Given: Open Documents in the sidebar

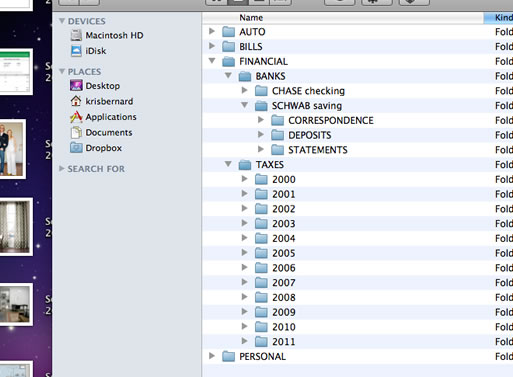Looking at the screenshot, I should 101,132.
